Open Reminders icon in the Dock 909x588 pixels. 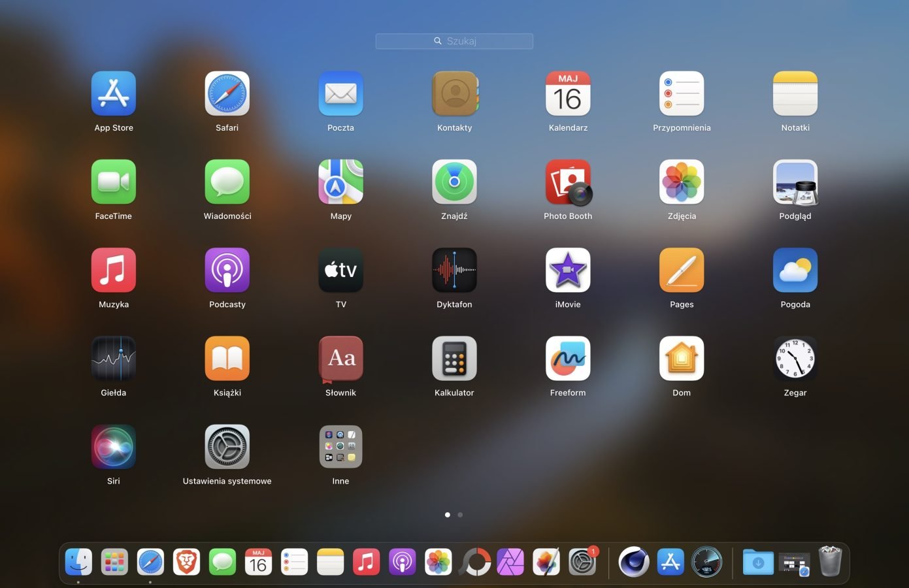(294, 562)
